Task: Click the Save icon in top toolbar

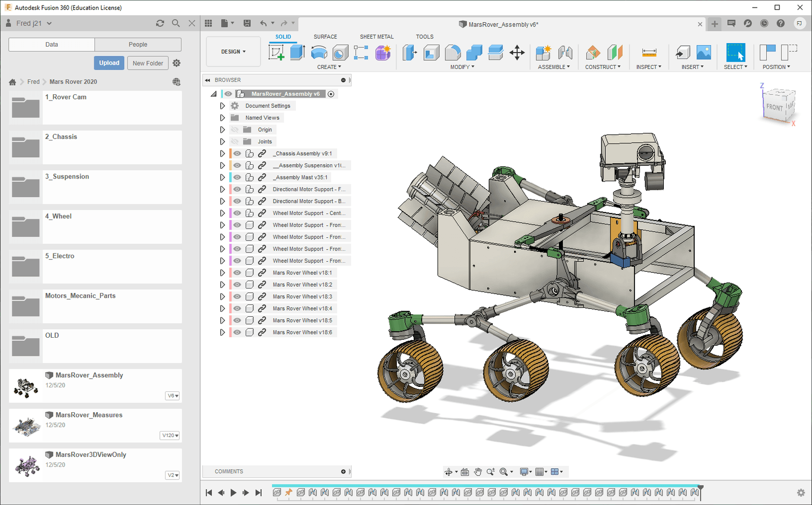Action: click(247, 23)
